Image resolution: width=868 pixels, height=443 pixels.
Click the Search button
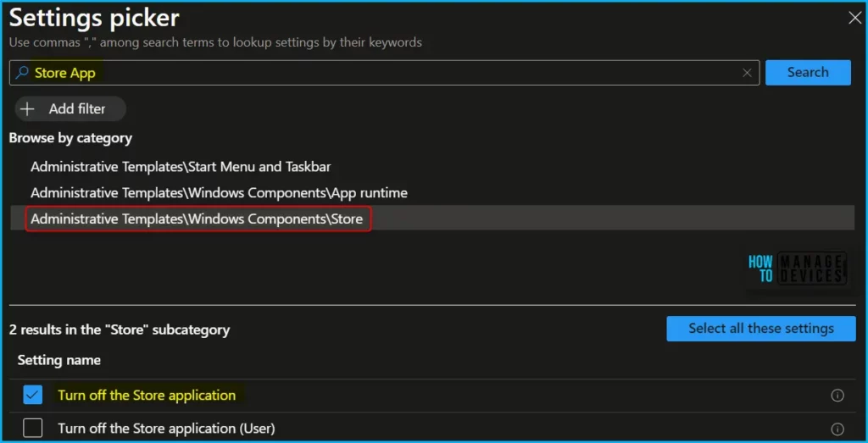[x=808, y=73]
